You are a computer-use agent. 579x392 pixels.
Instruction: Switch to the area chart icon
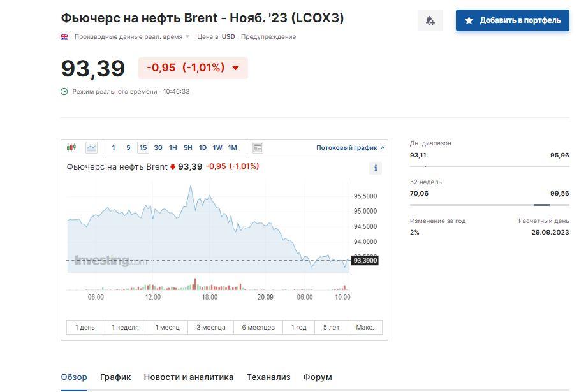[91, 147]
